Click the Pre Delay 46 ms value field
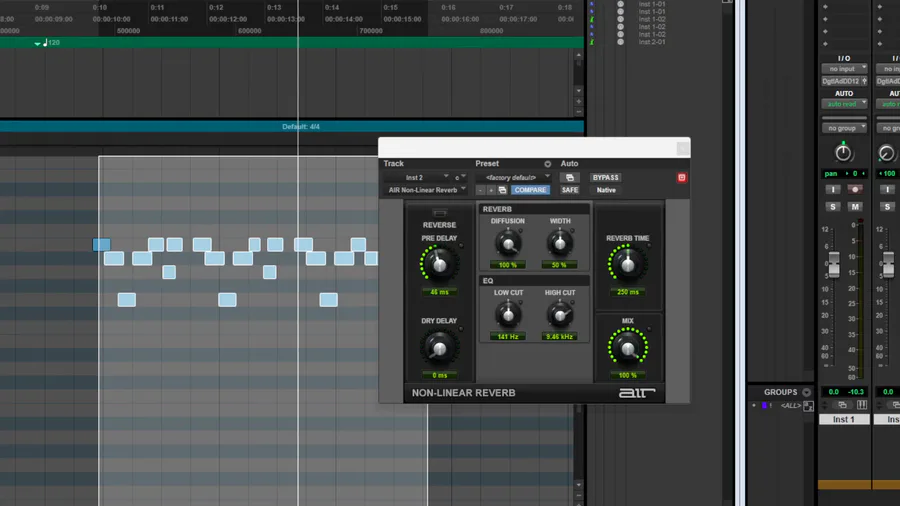The height and width of the screenshot is (506, 900). pos(439,292)
